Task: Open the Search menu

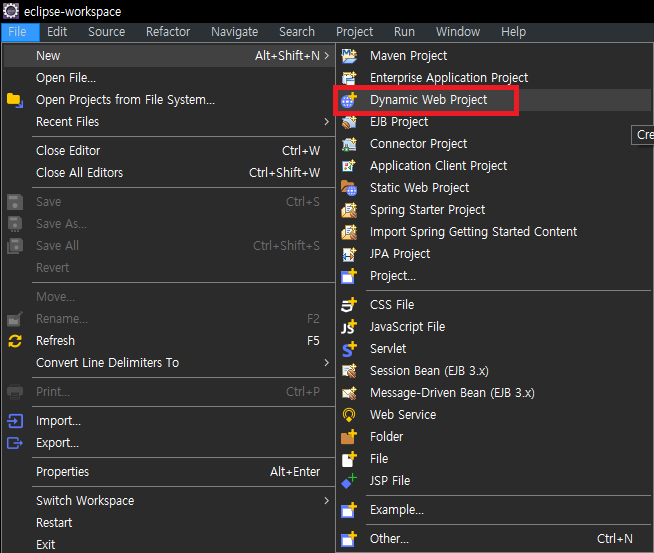Action: pyautogui.click(x=297, y=32)
